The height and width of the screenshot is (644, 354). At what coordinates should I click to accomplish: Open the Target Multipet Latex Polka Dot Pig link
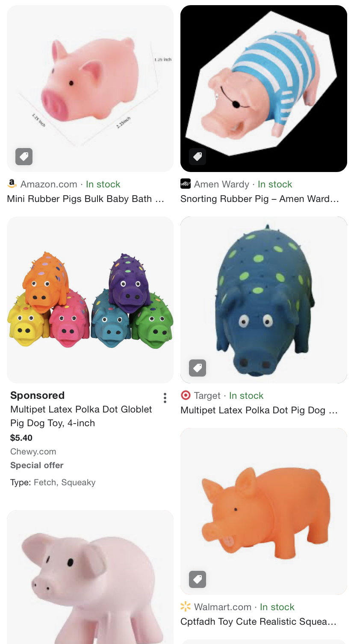point(259,410)
